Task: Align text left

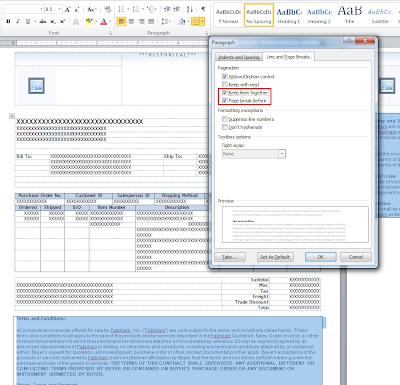Action: pyautogui.click(x=122, y=22)
